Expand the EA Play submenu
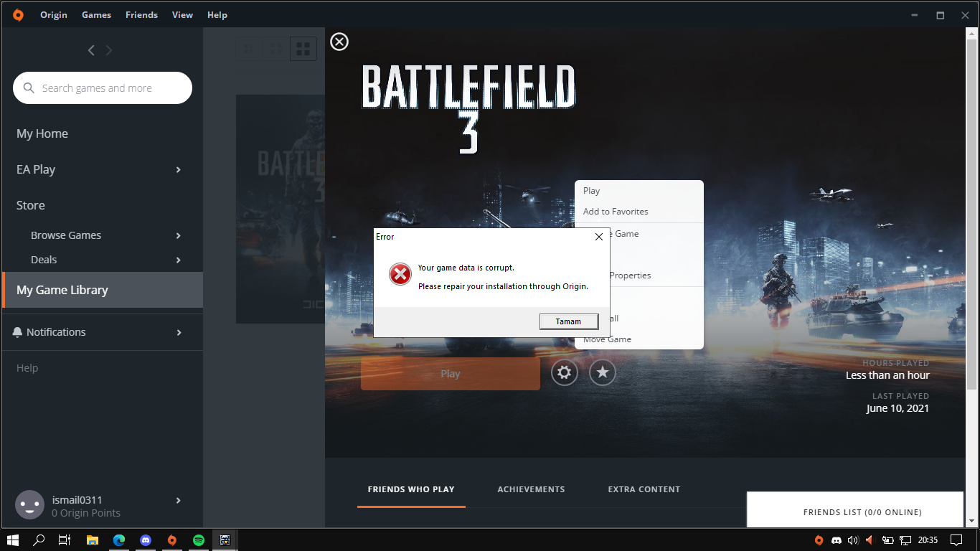980x551 pixels. (x=179, y=170)
